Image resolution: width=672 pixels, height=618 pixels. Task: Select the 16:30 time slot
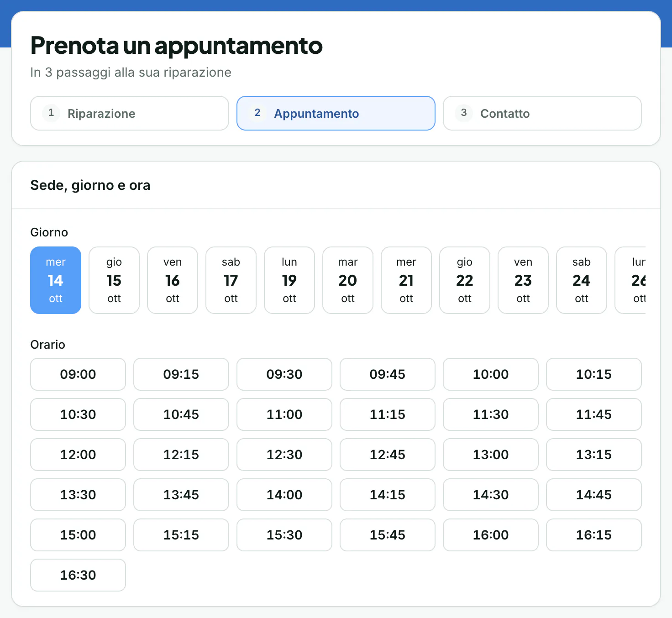click(x=78, y=575)
